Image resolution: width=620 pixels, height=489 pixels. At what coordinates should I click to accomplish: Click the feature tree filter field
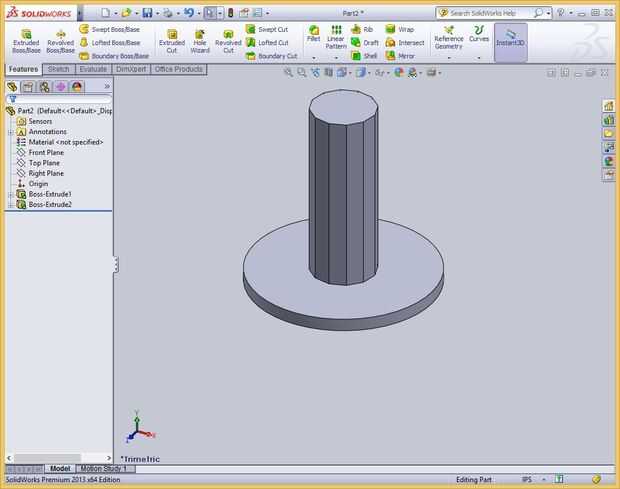coord(59,99)
